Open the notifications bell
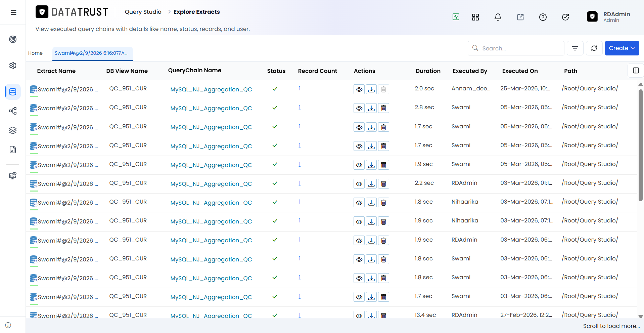The height and width of the screenshot is (333, 644). 498,17
